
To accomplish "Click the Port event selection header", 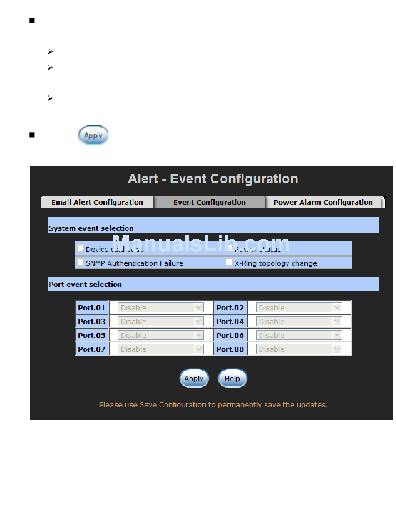I will point(85,284).
